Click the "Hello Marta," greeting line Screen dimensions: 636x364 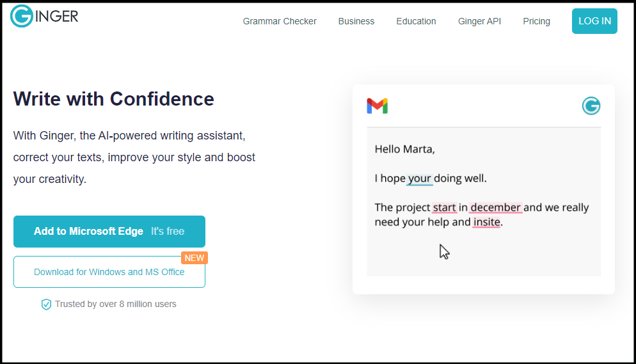click(x=404, y=150)
